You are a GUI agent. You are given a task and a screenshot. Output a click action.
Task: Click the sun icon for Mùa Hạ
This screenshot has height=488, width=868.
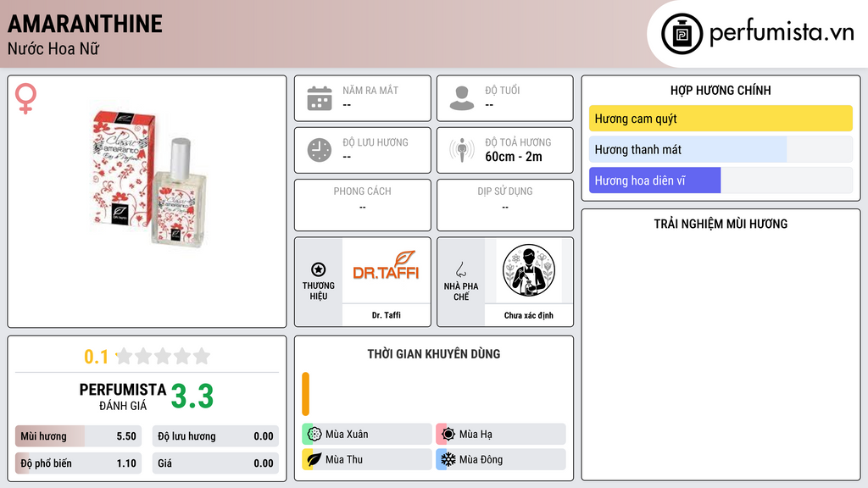tap(448, 434)
